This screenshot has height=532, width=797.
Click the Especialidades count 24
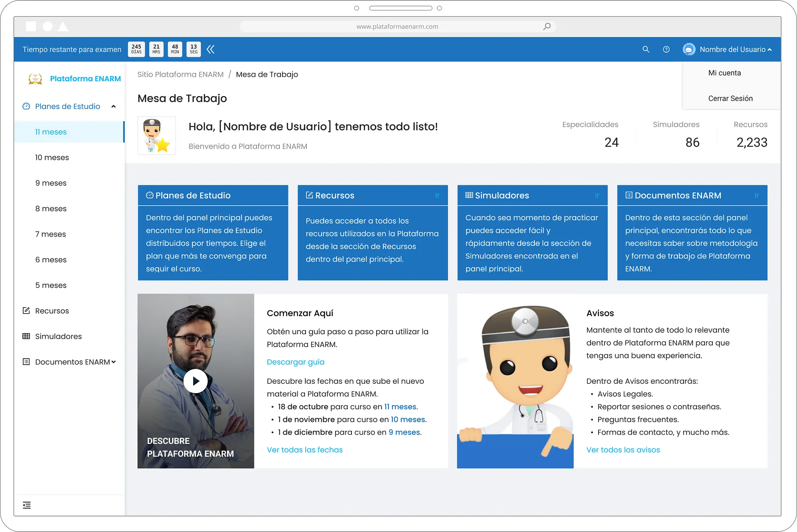612,142
